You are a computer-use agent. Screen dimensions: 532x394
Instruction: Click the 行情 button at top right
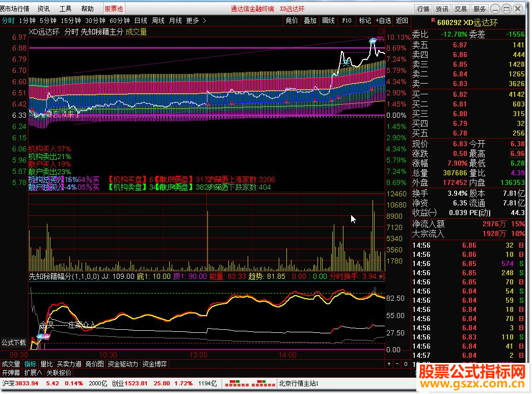point(423,9)
